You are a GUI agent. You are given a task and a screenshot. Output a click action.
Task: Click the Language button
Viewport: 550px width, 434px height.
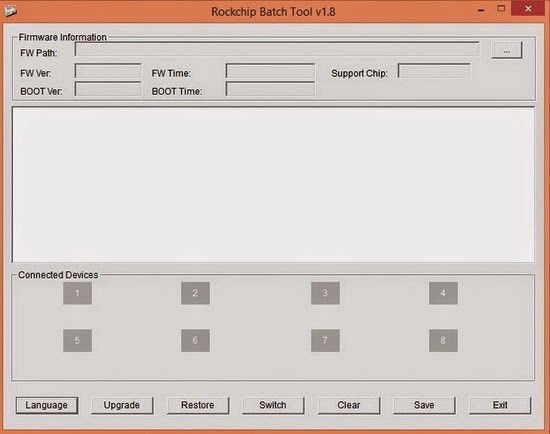pyautogui.click(x=47, y=405)
